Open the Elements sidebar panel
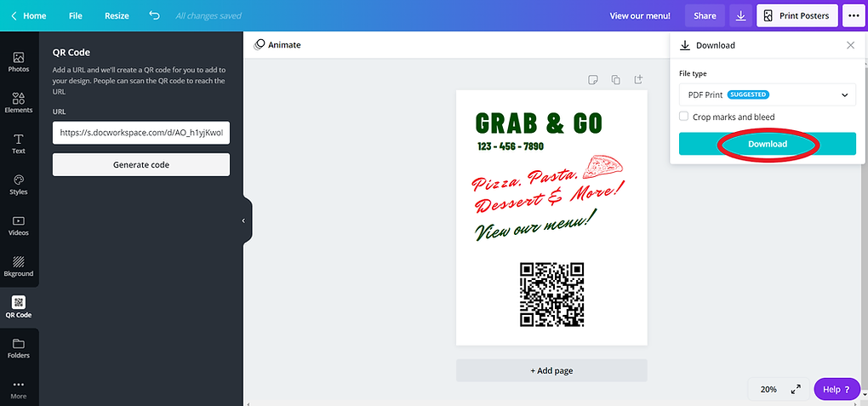This screenshot has width=868, height=406. click(18, 103)
